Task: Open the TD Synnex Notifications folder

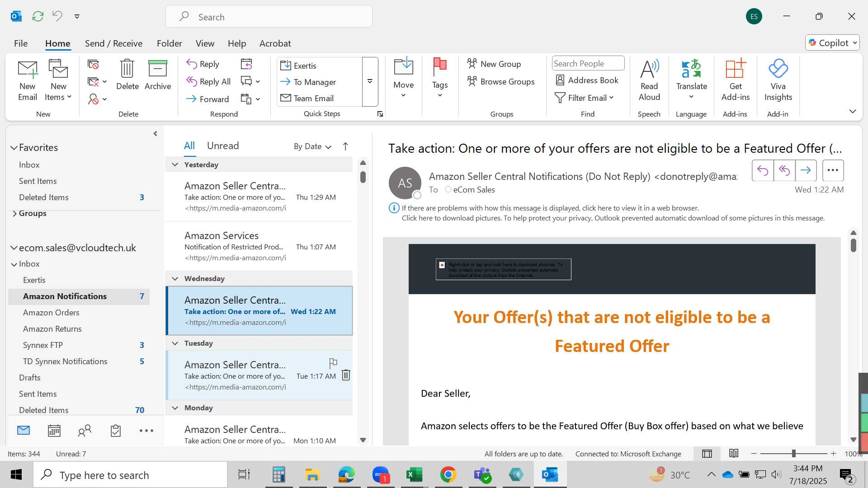Action: [x=65, y=361]
